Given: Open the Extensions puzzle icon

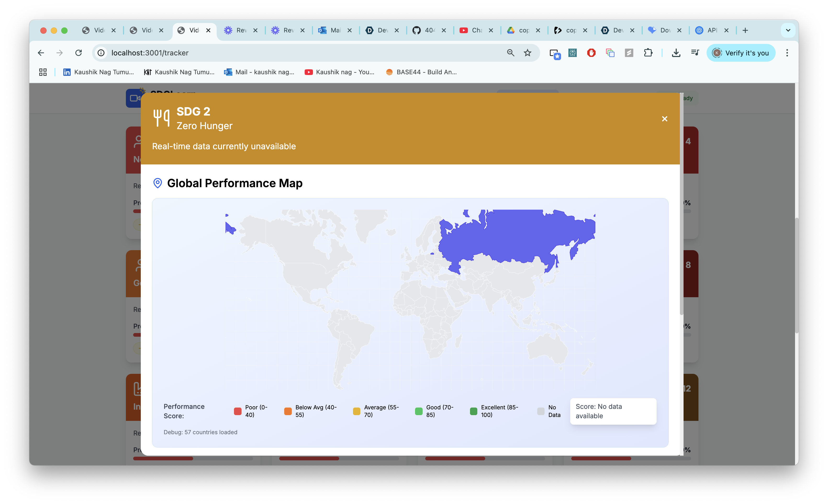Looking at the screenshot, I should tap(648, 53).
